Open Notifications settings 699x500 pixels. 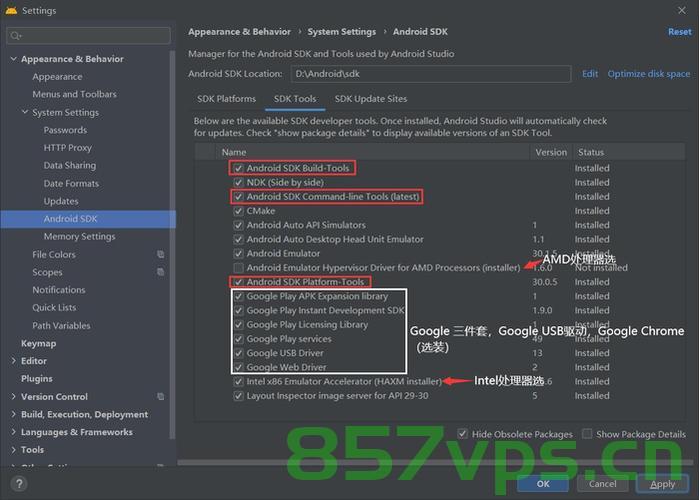(x=58, y=290)
